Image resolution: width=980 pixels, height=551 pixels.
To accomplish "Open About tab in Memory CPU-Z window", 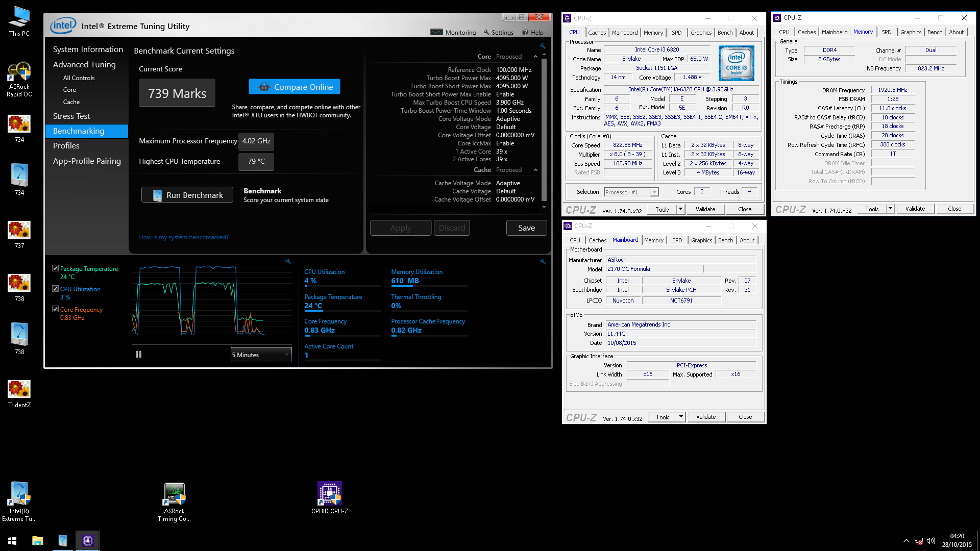I will [956, 32].
